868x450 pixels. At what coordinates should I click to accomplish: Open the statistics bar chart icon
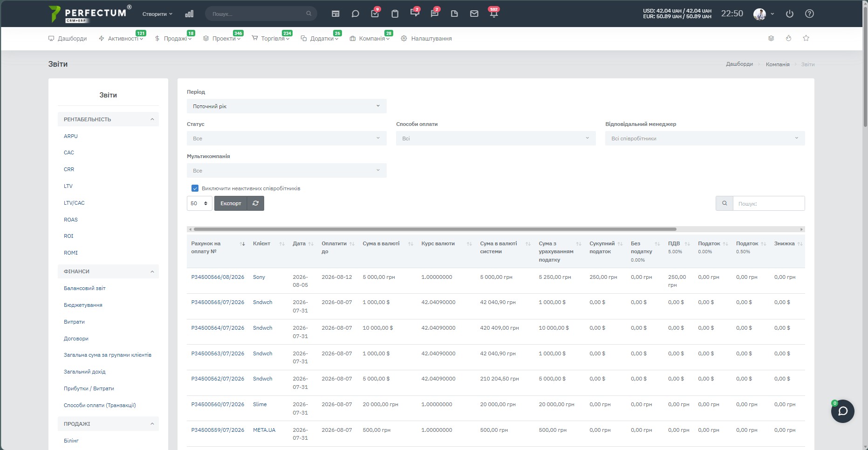(189, 14)
